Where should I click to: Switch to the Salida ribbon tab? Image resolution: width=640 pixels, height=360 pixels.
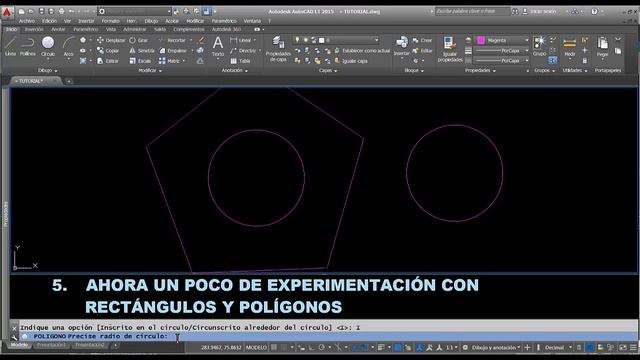coord(160,29)
